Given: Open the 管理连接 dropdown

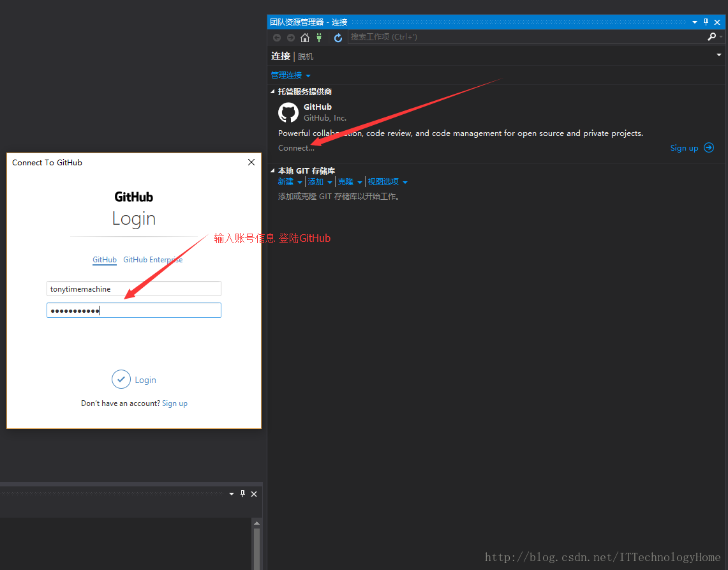Looking at the screenshot, I should point(291,75).
